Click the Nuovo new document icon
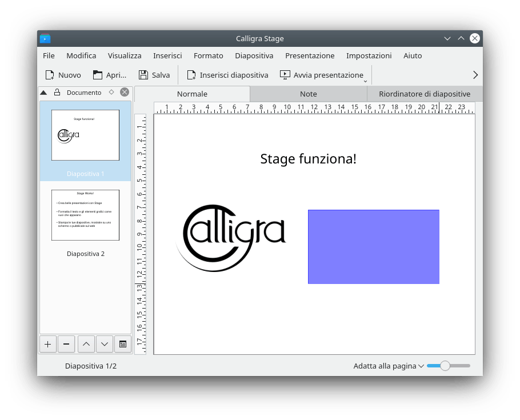 50,75
